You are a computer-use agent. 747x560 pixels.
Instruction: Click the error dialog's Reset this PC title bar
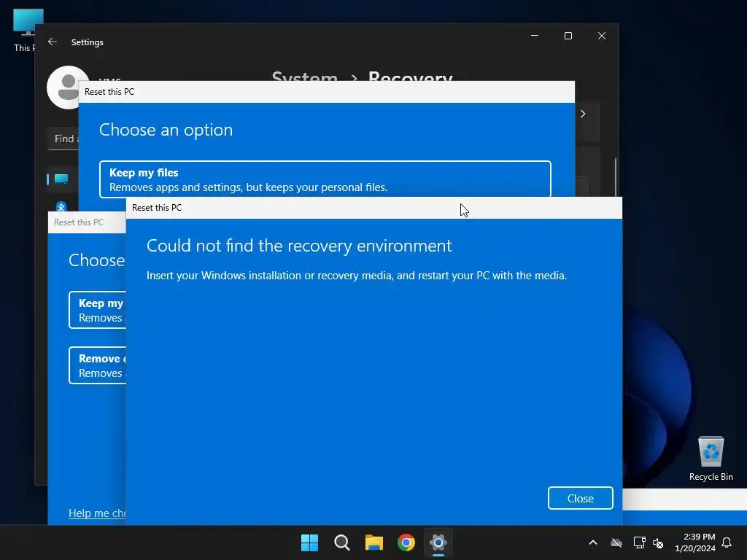click(x=374, y=208)
